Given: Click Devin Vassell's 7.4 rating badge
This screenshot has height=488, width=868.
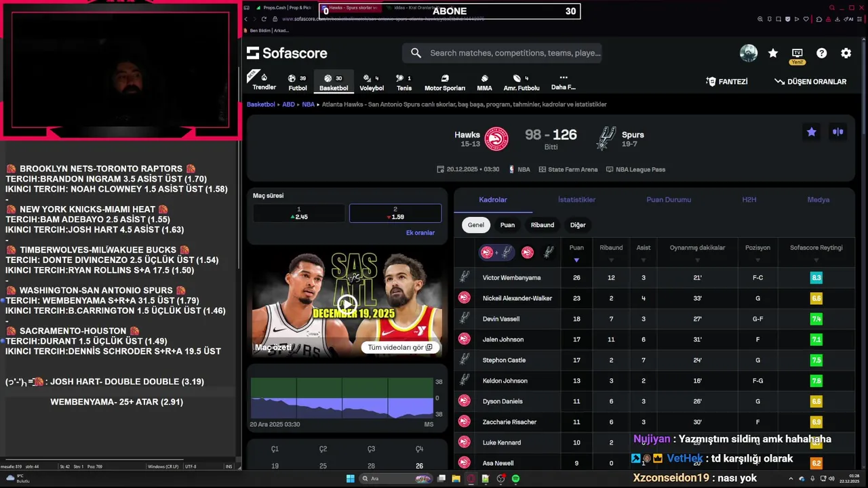Looking at the screenshot, I should (x=816, y=319).
